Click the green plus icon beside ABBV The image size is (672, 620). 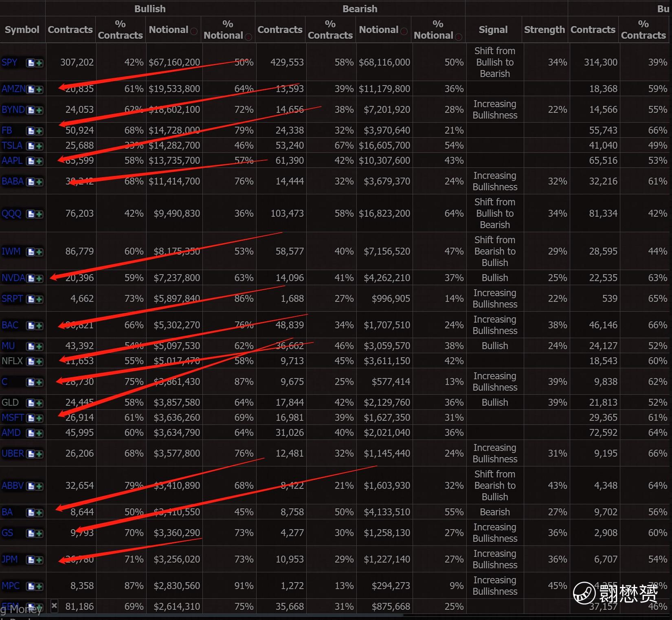tap(39, 486)
